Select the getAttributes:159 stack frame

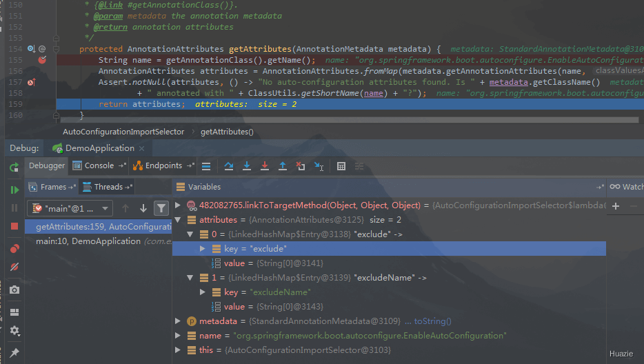click(98, 226)
